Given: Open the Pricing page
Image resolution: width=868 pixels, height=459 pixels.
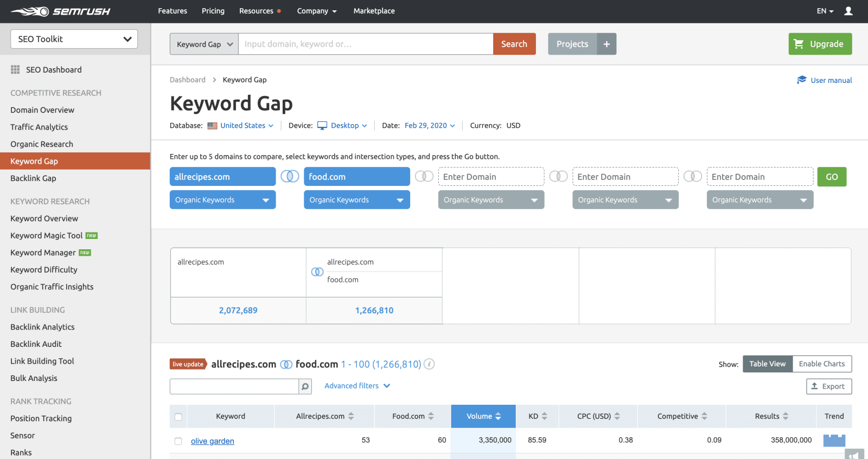Looking at the screenshot, I should (x=213, y=11).
